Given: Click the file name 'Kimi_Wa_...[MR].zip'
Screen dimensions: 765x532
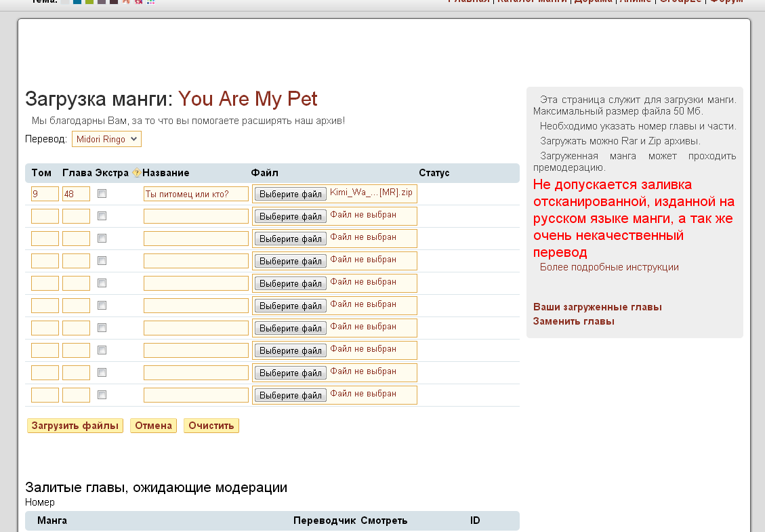Looking at the screenshot, I should (371, 192).
